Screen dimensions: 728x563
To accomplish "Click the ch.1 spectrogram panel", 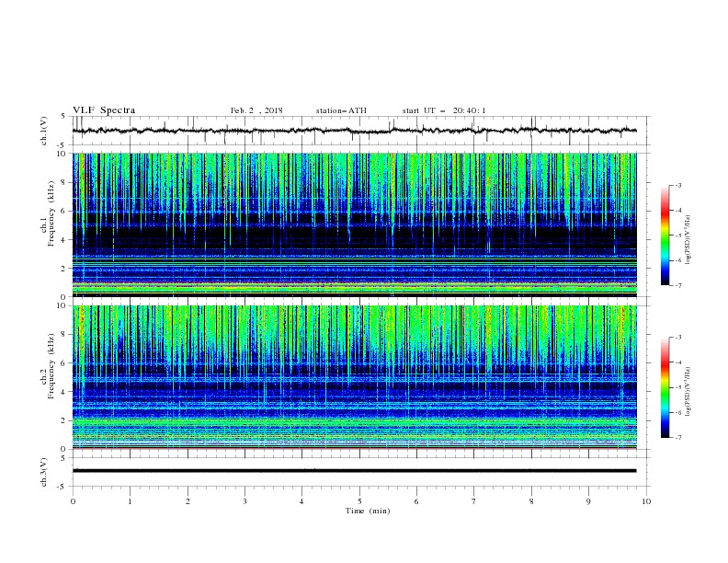I will pos(355,224).
